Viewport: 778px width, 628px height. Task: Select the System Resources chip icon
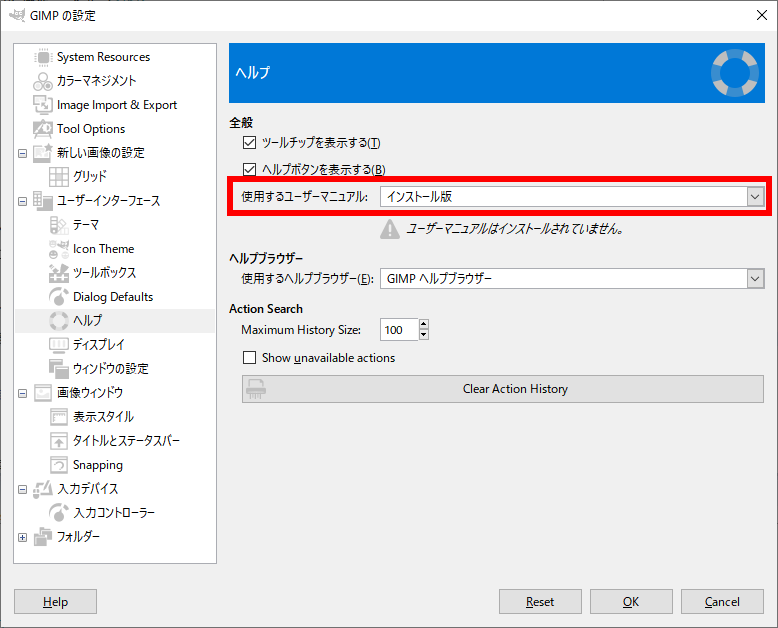point(43,57)
